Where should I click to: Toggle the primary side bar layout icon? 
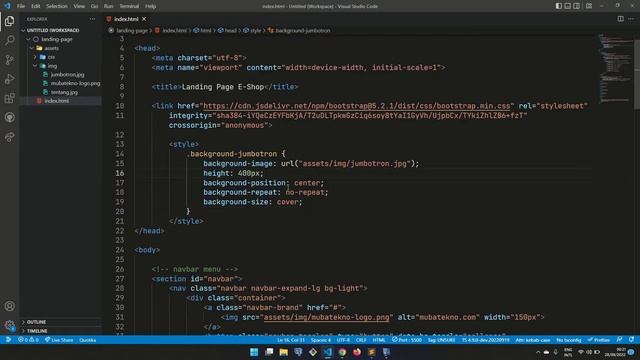(558, 6)
